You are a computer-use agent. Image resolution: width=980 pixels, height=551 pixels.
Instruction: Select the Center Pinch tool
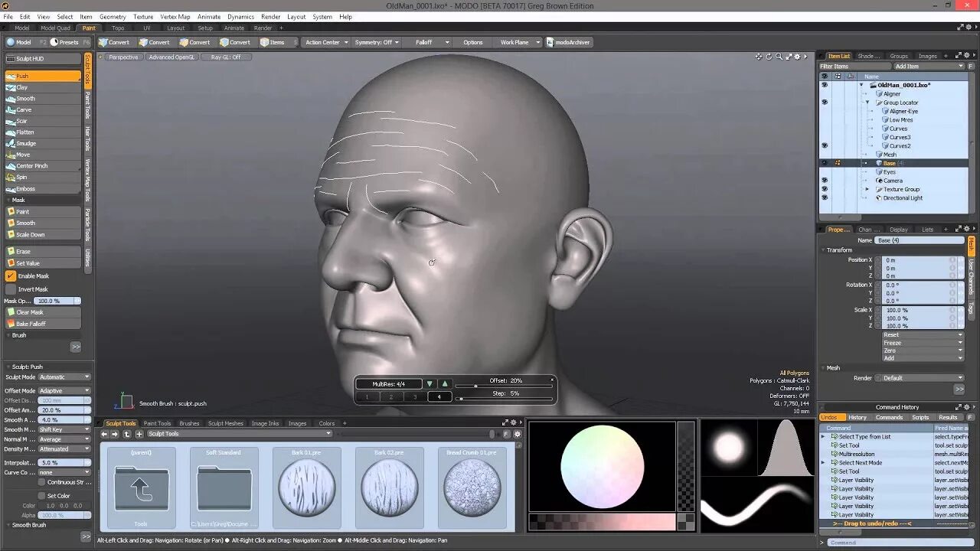[x=43, y=166]
